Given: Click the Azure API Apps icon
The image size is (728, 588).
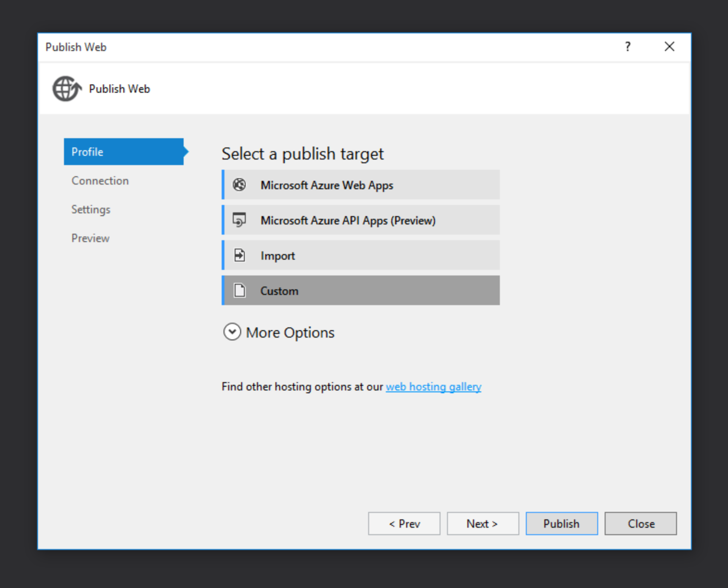Looking at the screenshot, I should point(239,220).
